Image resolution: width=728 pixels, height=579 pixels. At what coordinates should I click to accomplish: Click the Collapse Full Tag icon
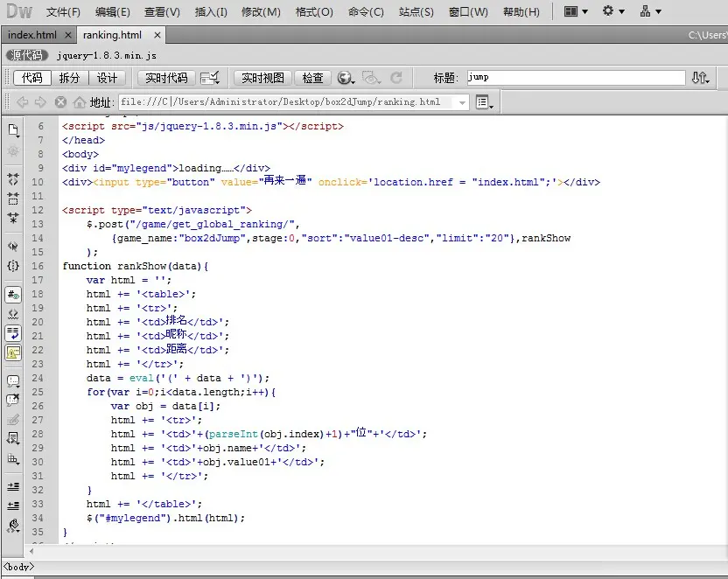pyautogui.click(x=13, y=179)
